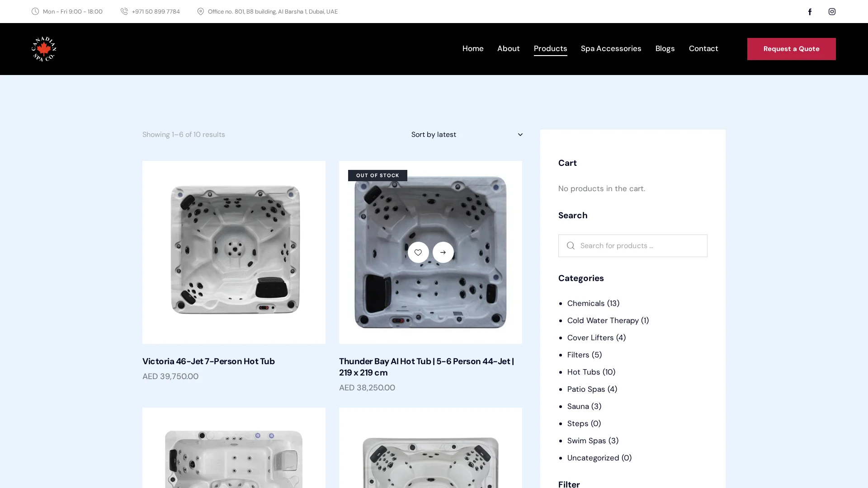
Task: Open the Contact menu item
Action: coord(703,48)
